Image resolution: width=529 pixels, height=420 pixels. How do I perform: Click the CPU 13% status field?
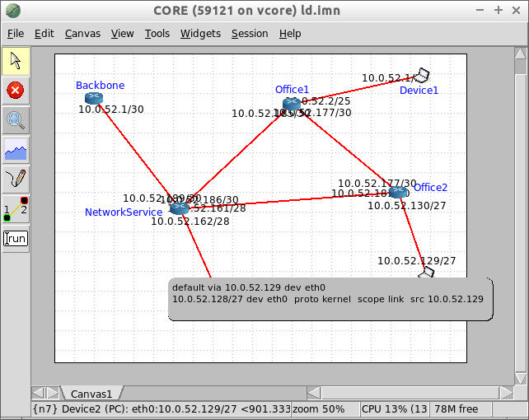pyautogui.click(x=395, y=409)
